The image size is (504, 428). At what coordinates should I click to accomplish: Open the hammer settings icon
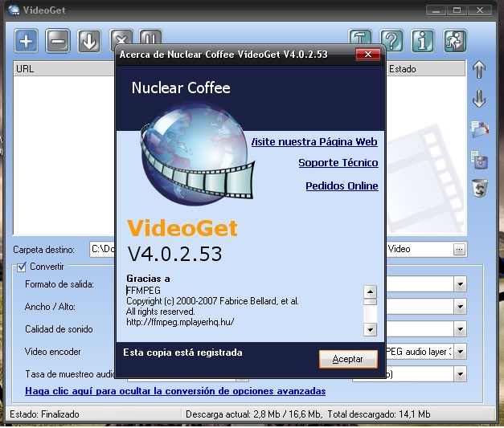[360, 37]
